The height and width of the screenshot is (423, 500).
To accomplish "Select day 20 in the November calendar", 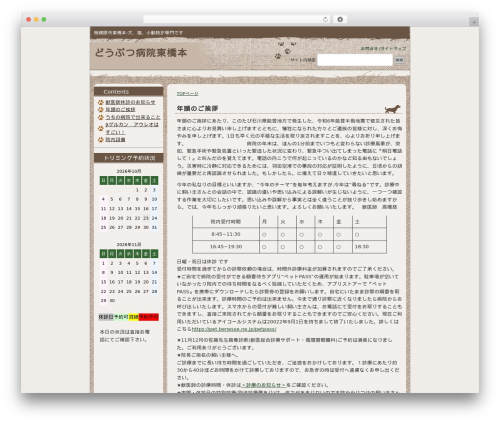I will point(146,282).
